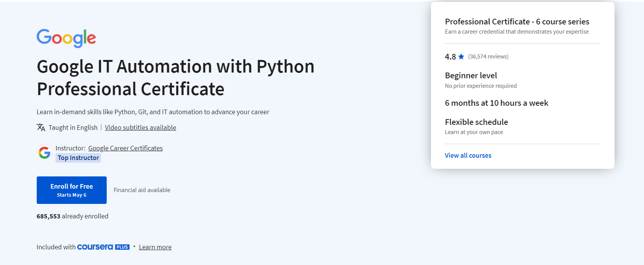Click the Coursera Plus logo

click(x=103, y=247)
